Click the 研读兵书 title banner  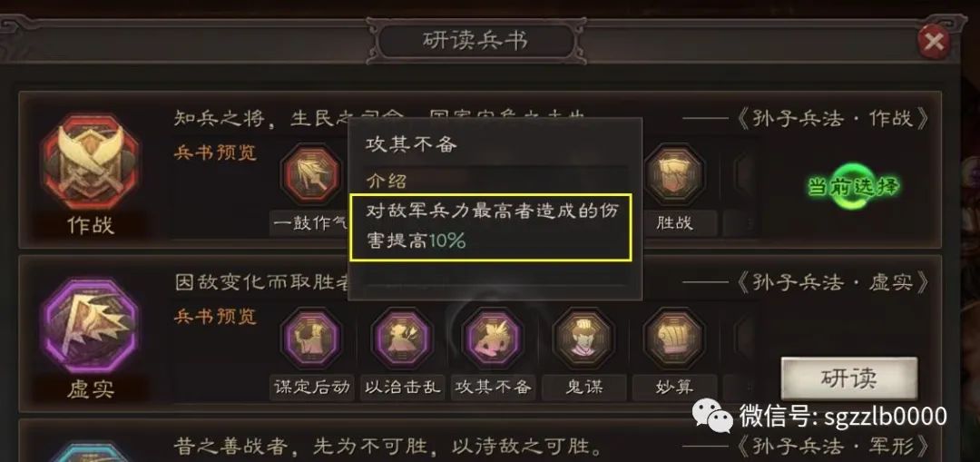click(475, 41)
